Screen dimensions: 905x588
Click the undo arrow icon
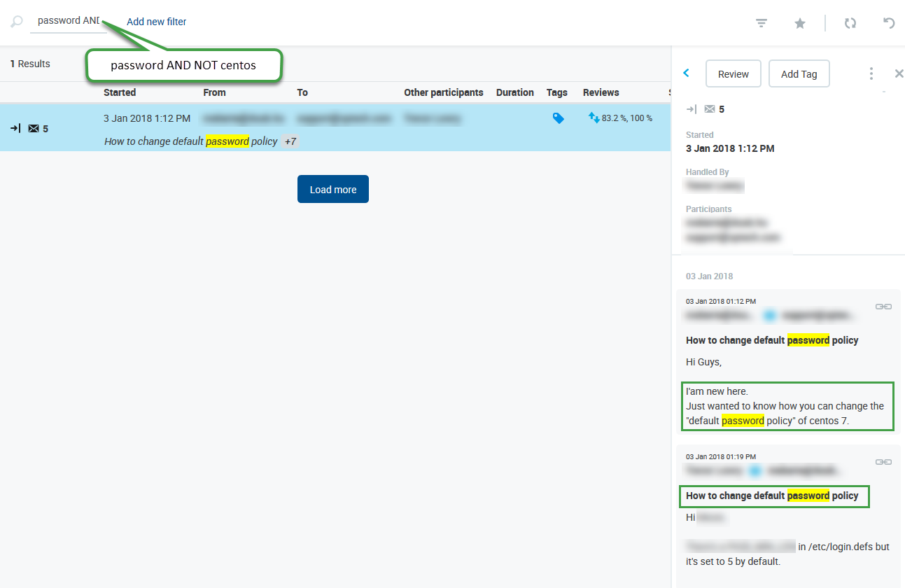click(889, 23)
